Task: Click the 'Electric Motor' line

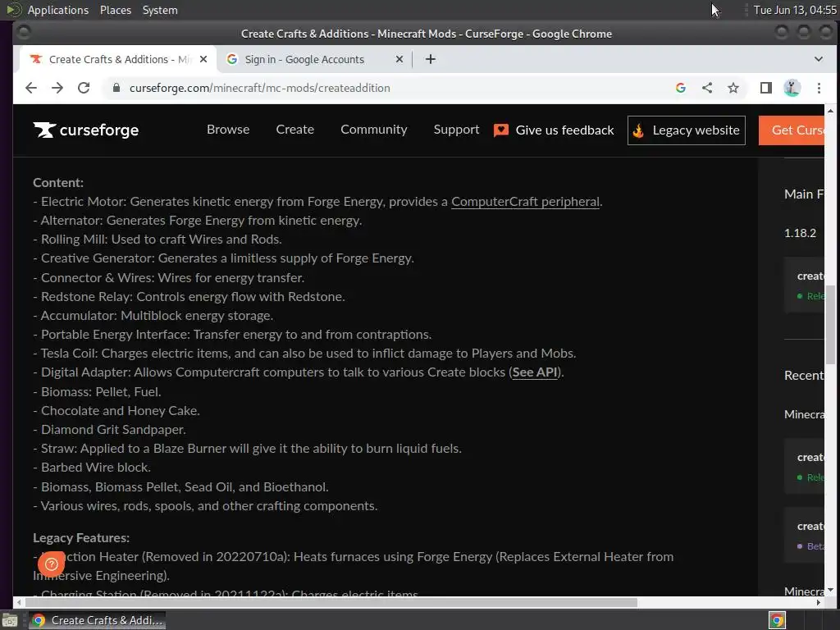Action: click(317, 202)
